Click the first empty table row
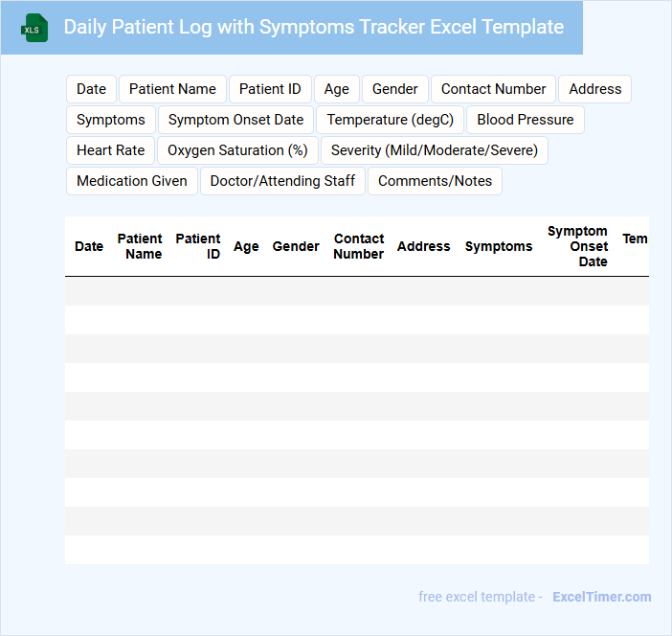This screenshot has width=672, height=636. tap(356, 291)
